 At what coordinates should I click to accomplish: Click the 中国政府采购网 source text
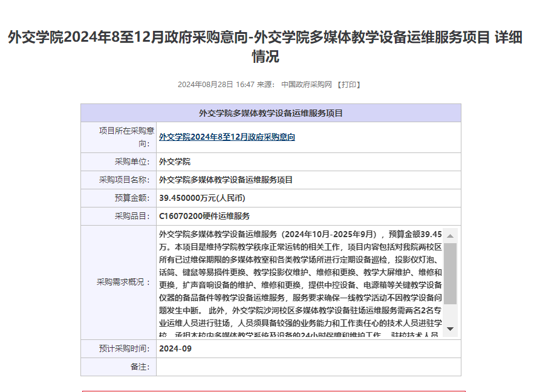[306, 85]
